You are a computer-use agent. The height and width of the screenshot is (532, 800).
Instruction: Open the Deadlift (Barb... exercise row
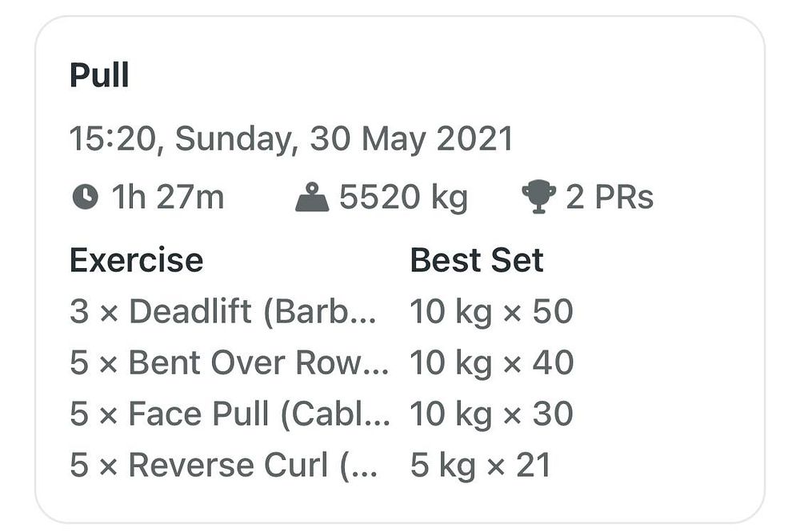coord(223,311)
